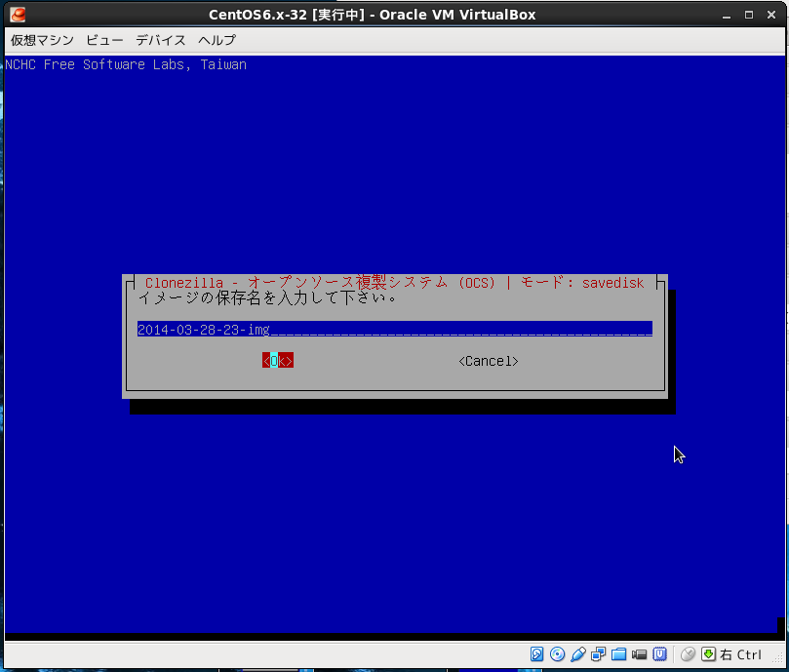Click the hard disk activity icon

pyautogui.click(x=537, y=654)
